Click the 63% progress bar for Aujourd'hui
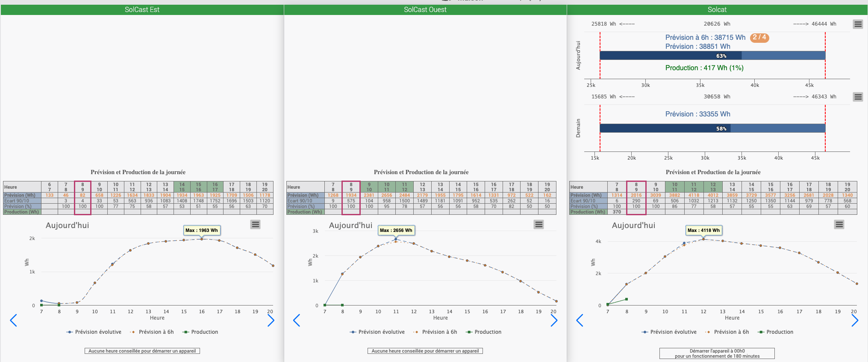 (x=712, y=56)
